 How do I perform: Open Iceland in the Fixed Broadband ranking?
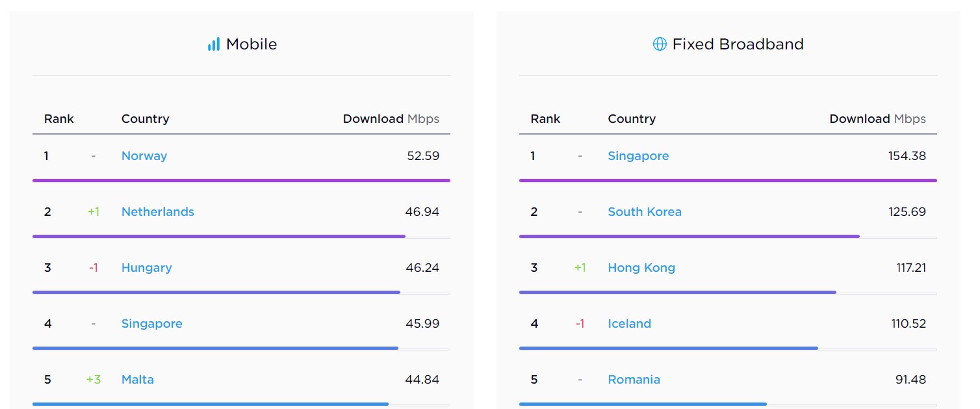pos(629,324)
